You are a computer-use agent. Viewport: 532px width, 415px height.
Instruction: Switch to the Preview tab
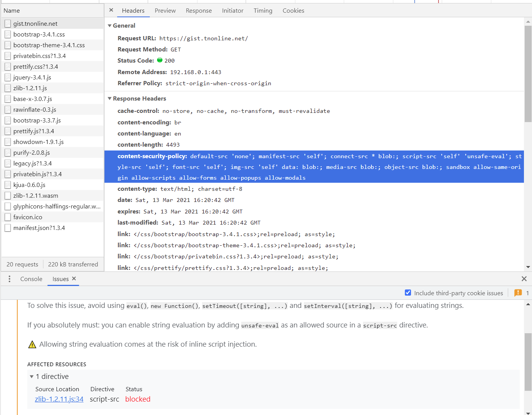(165, 10)
